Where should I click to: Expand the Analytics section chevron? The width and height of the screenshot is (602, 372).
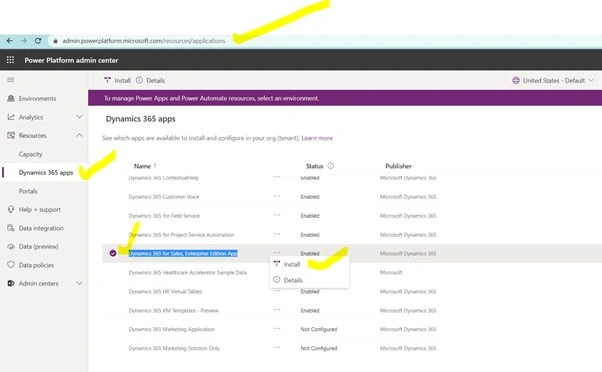(79, 117)
